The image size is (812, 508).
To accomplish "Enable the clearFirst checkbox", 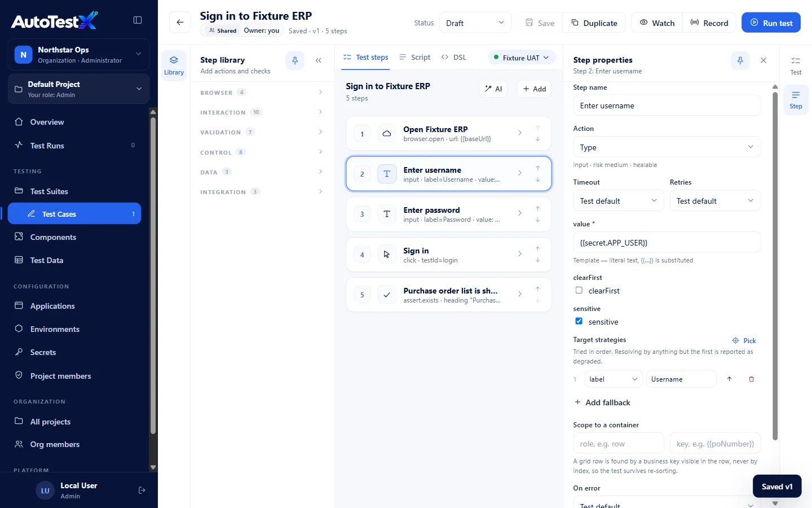I will point(579,290).
